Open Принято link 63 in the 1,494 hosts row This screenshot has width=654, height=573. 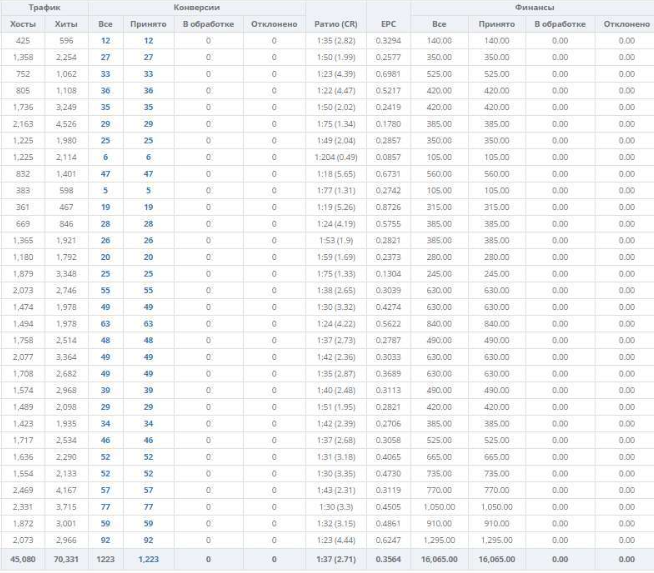[x=148, y=324]
